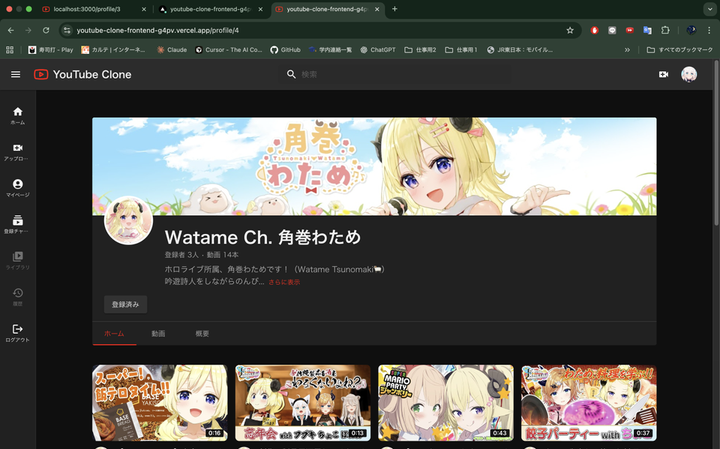Select the 概要 channel tab
The height and width of the screenshot is (449, 720).
click(202, 334)
